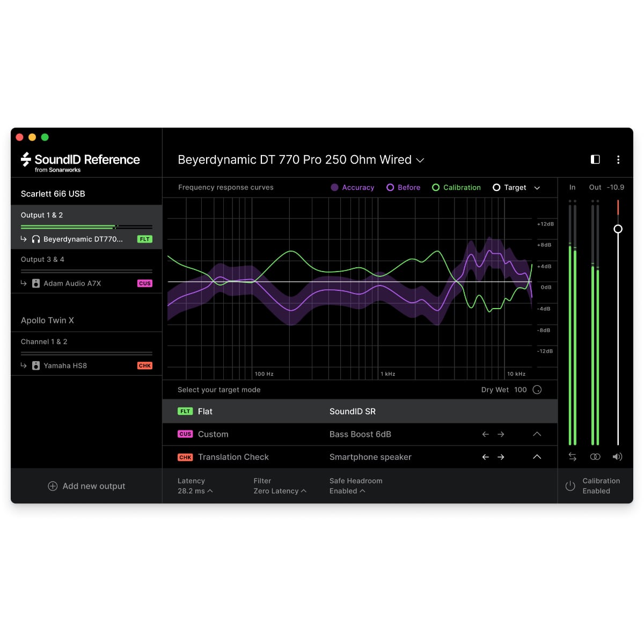Screen dimensions: 644x644
Task: Toggle the sidebar panel icon
Action: 595,159
